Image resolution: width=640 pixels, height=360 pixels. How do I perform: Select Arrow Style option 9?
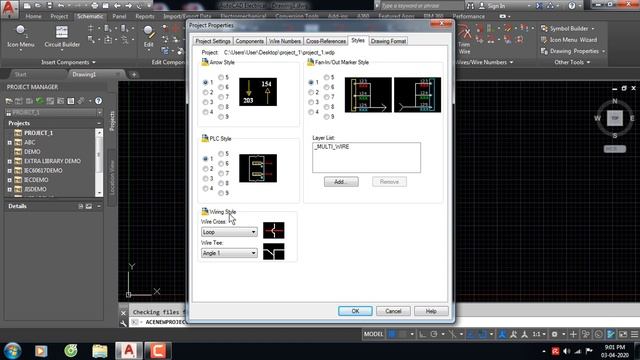[x=221, y=117]
